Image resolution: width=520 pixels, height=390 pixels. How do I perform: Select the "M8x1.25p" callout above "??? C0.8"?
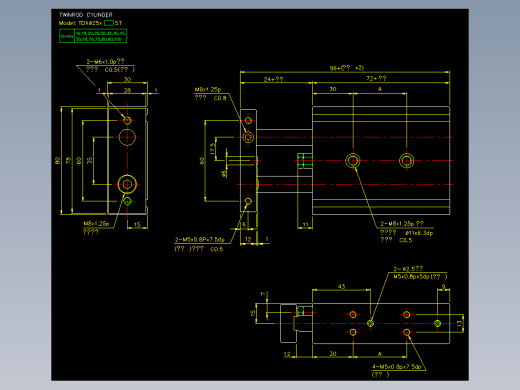coord(208,89)
